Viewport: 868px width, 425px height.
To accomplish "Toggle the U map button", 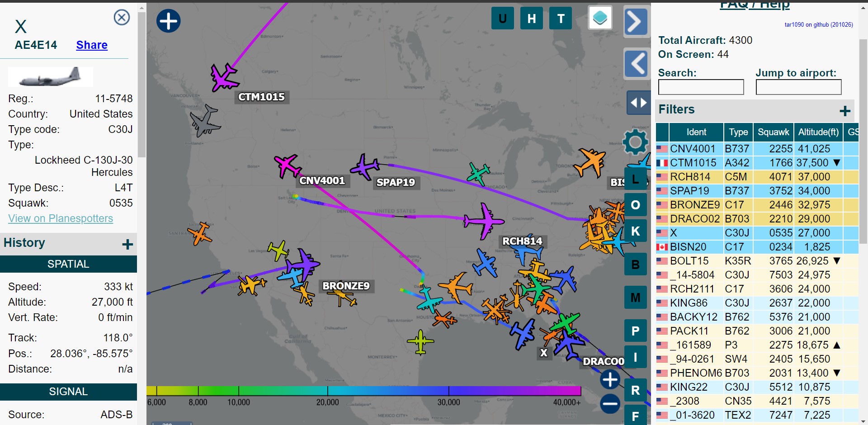I will (502, 19).
